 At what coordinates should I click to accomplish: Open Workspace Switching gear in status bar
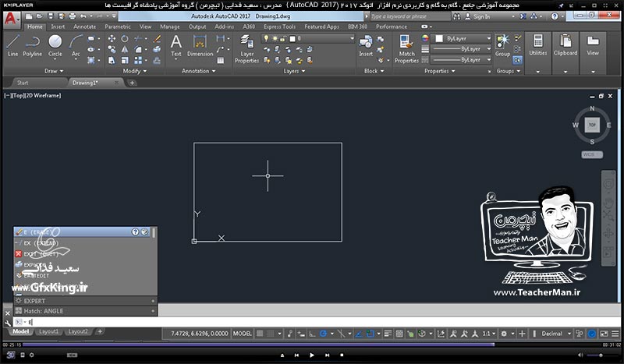(x=504, y=334)
